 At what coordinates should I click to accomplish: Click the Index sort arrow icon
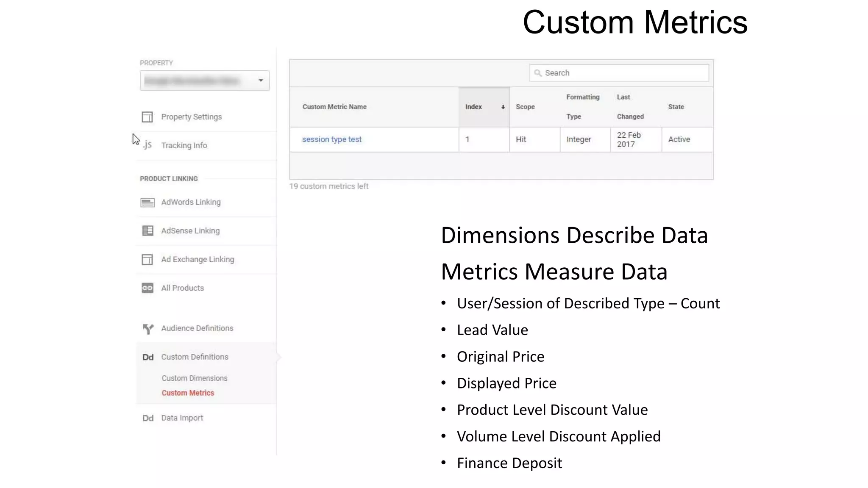(x=503, y=107)
